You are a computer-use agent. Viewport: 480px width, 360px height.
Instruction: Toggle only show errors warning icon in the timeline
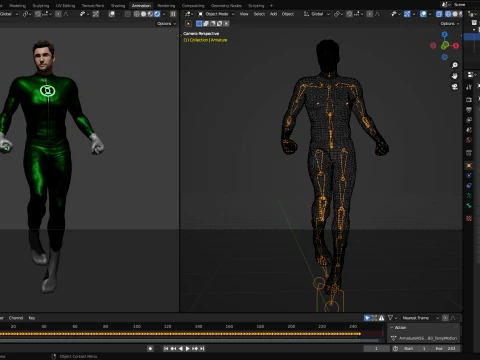(x=381, y=318)
